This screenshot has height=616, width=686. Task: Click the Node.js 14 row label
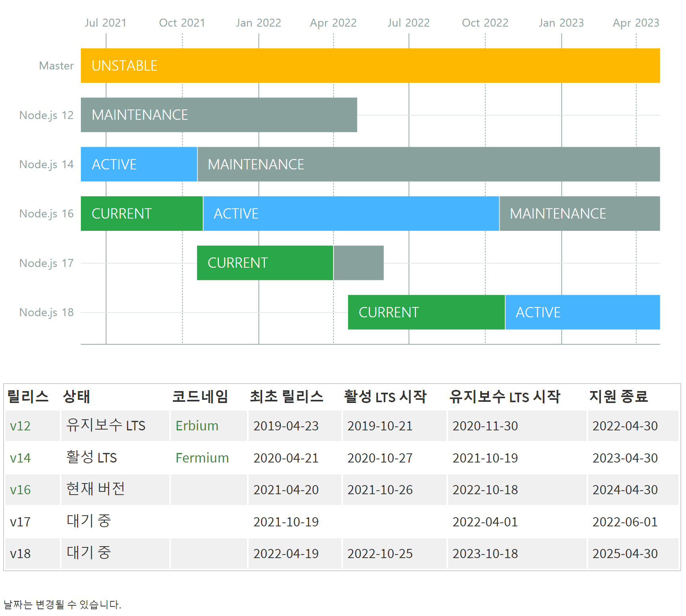tap(46, 164)
